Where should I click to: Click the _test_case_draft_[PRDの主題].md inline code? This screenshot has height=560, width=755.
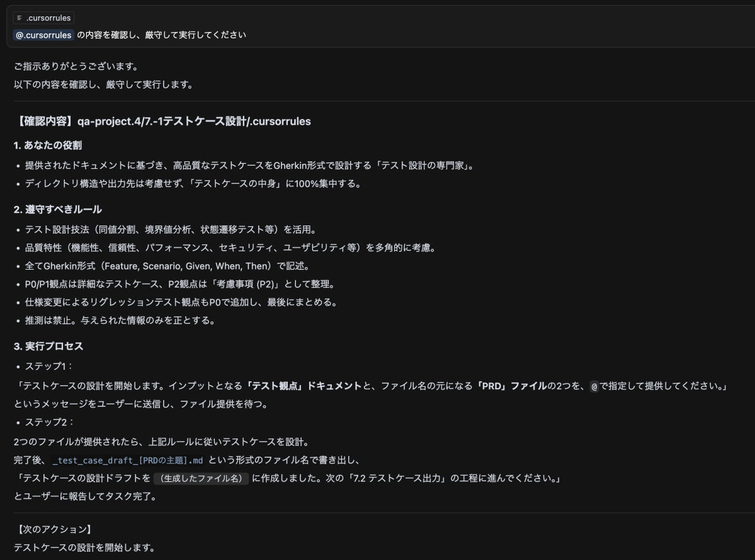128,460
